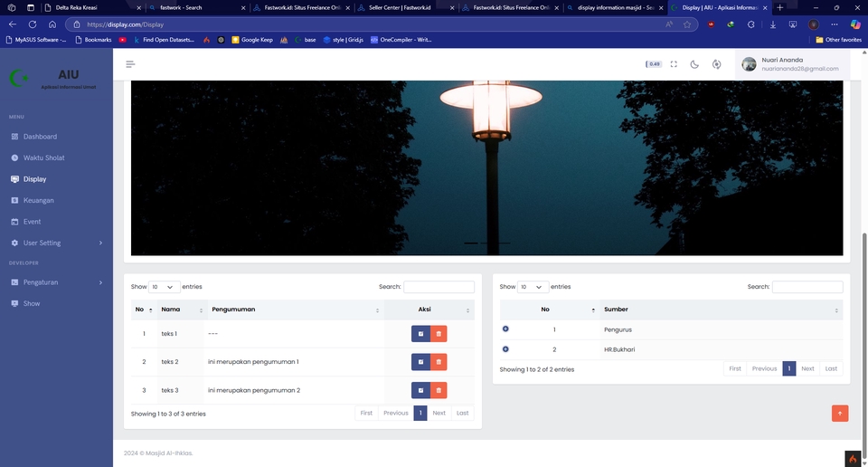
Task: Open the Dashboard menu item
Action: click(40, 137)
